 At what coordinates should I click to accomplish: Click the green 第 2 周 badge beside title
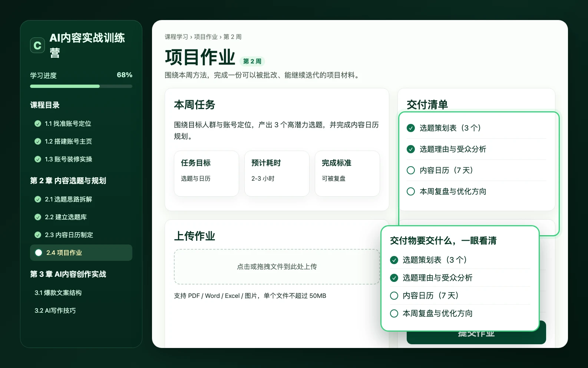click(x=252, y=61)
